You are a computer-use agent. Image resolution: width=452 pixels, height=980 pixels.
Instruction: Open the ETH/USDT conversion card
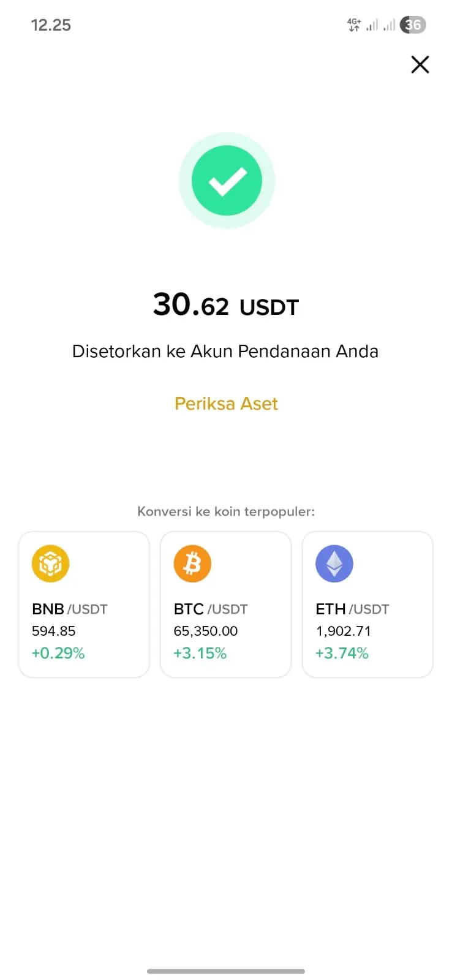point(367,605)
